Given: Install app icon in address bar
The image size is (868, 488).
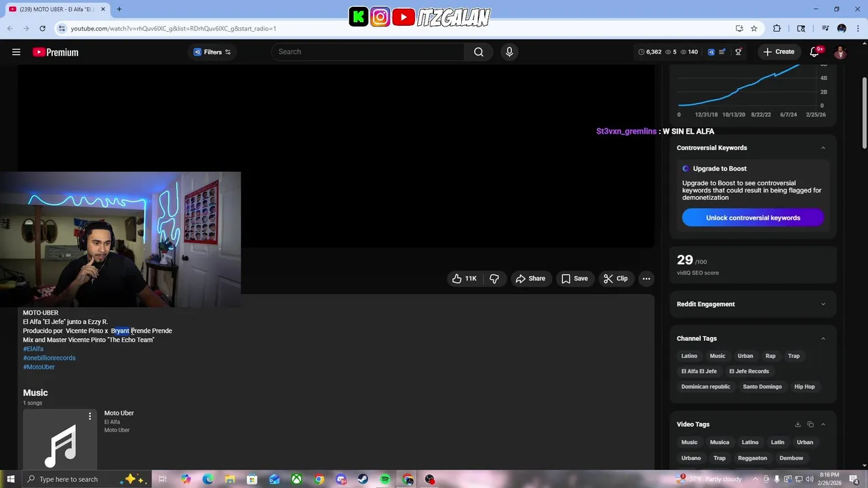Looking at the screenshot, I should click(739, 28).
